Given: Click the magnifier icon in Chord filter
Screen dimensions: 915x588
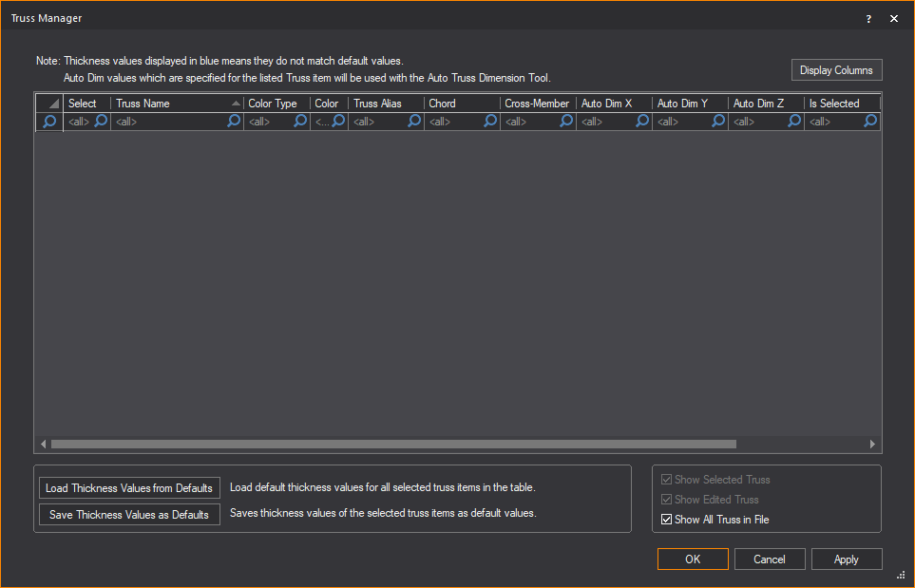Looking at the screenshot, I should [490, 122].
